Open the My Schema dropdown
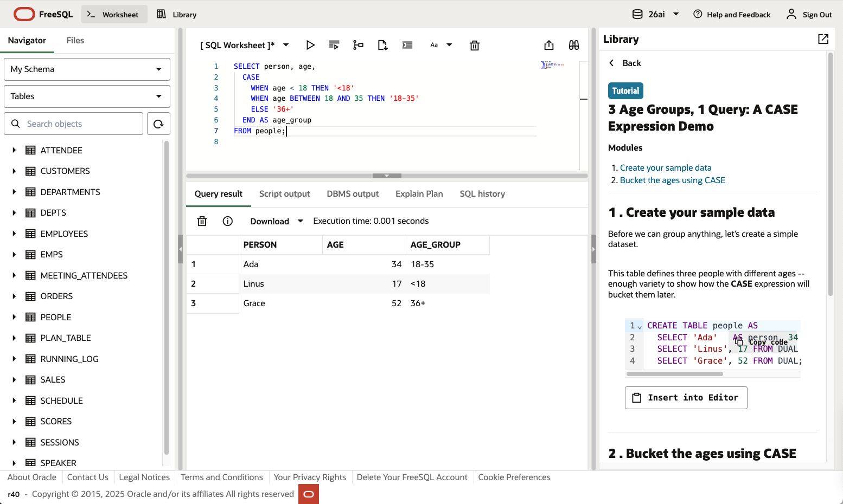The height and width of the screenshot is (504, 843). 87,69
